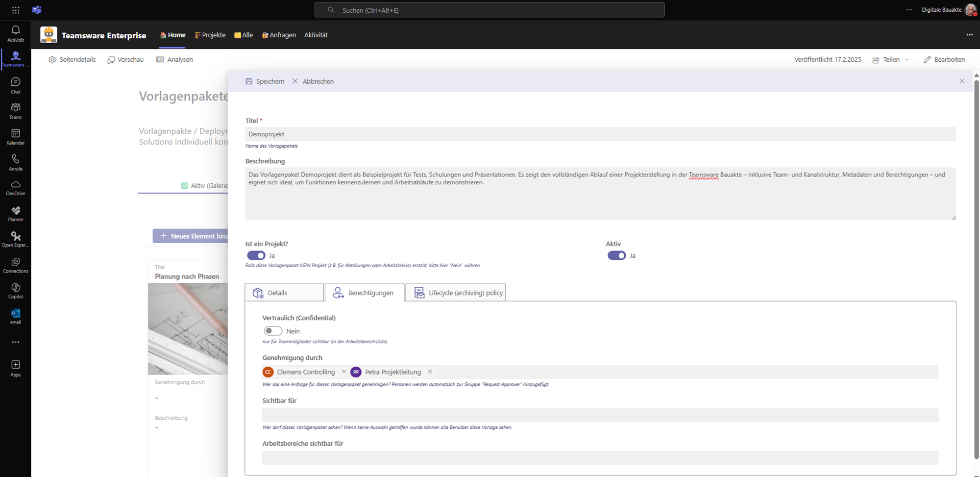980x477 pixels.
Task: Click the 'Sichtbar für' input field
Action: click(x=600, y=415)
